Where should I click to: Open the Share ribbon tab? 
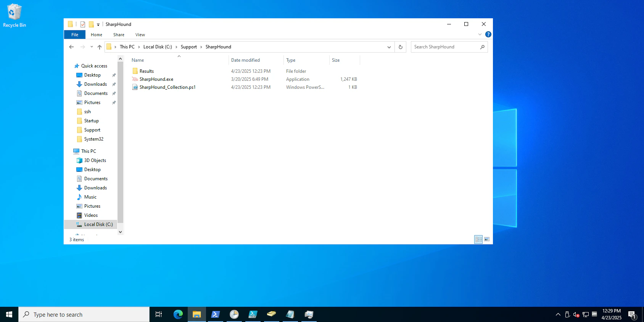point(119,35)
